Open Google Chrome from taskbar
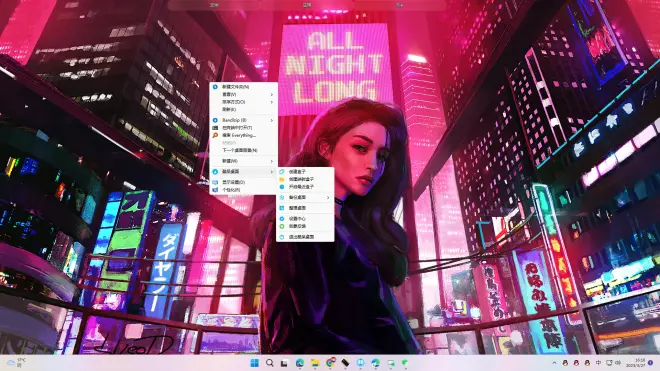The image size is (660, 371). (330, 363)
